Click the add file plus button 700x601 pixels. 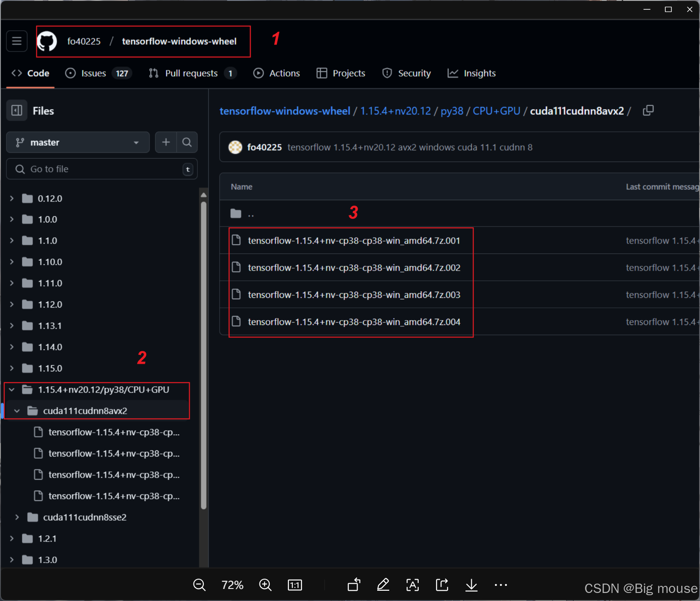pyautogui.click(x=166, y=142)
